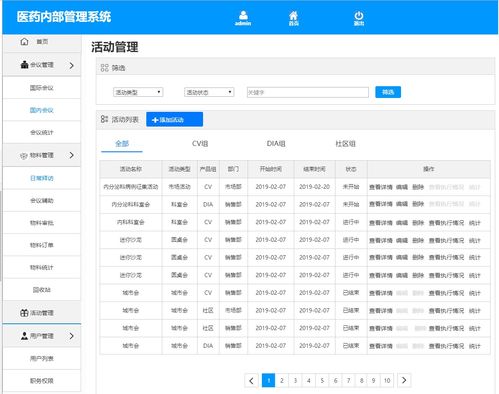Viewport: 499px width, 394px height.
Task: Open 国内会议 in the sidebar
Action: point(42,110)
